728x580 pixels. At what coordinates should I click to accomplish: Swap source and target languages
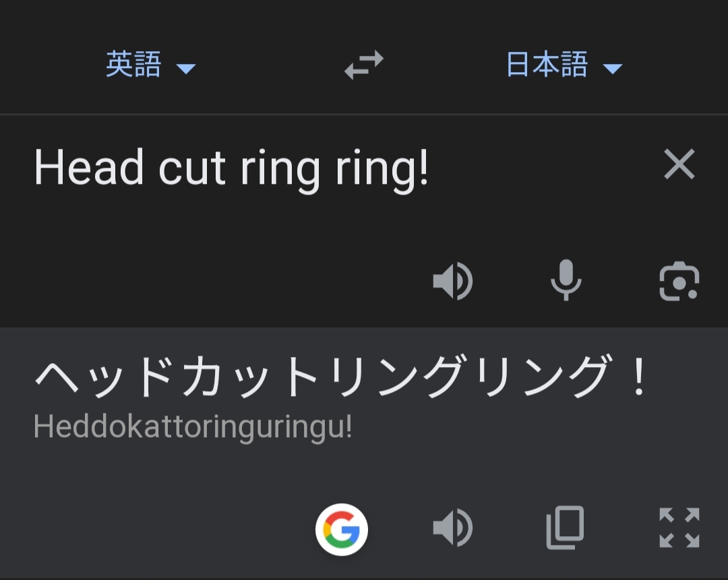point(364,65)
